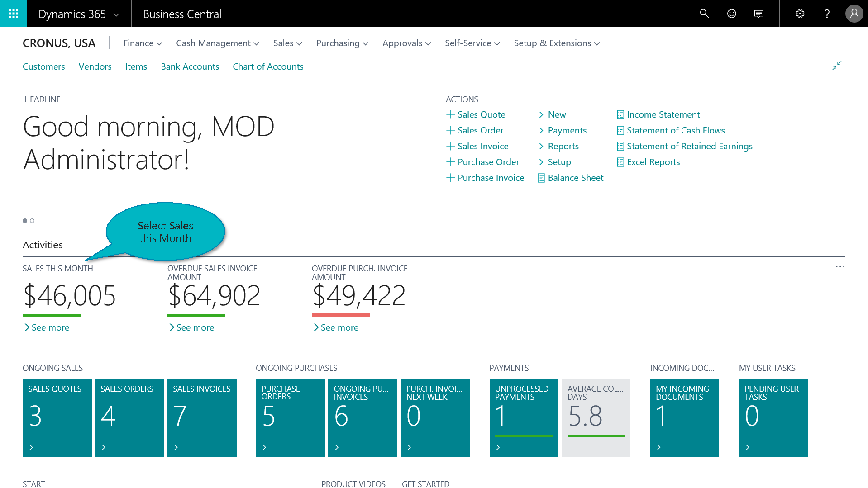The image size is (868, 488).
Task: Expand the Finance menu
Action: tap(143, 43)
